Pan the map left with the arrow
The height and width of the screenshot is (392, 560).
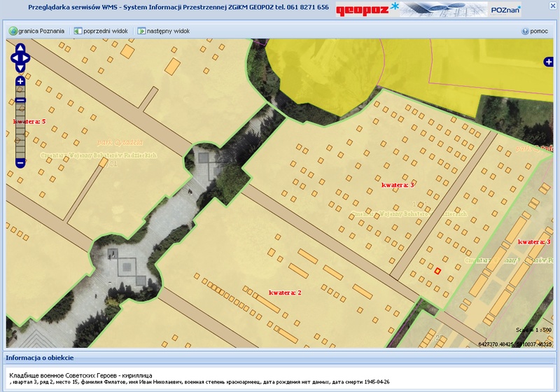pos(13,59)
